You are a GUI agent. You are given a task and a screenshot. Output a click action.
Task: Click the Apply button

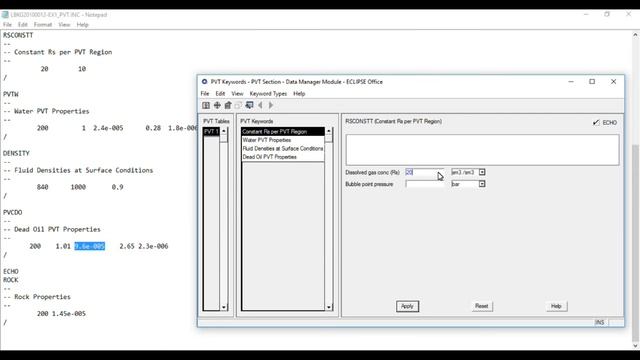[x=407, y=306]
